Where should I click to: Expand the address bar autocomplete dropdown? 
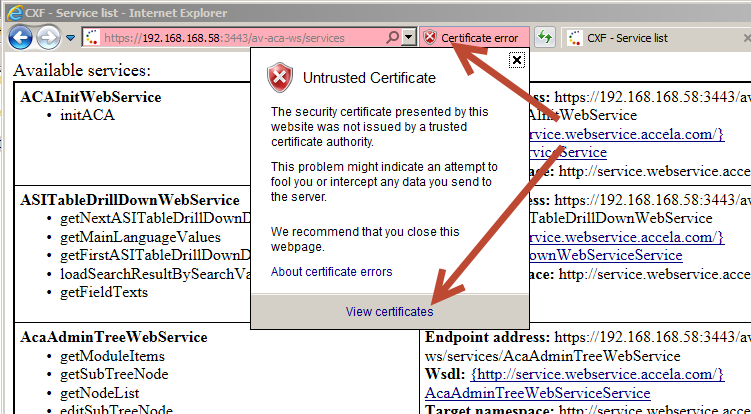point(408,37)
